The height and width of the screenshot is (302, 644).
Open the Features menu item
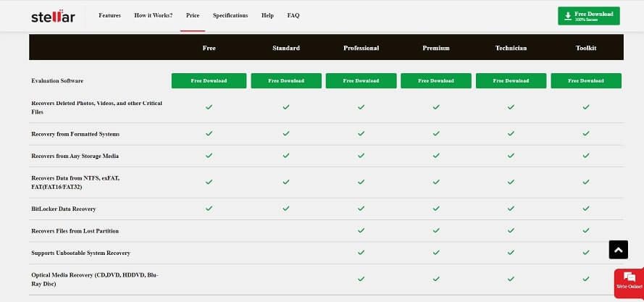pyautogui.click(x=109, y=16)
